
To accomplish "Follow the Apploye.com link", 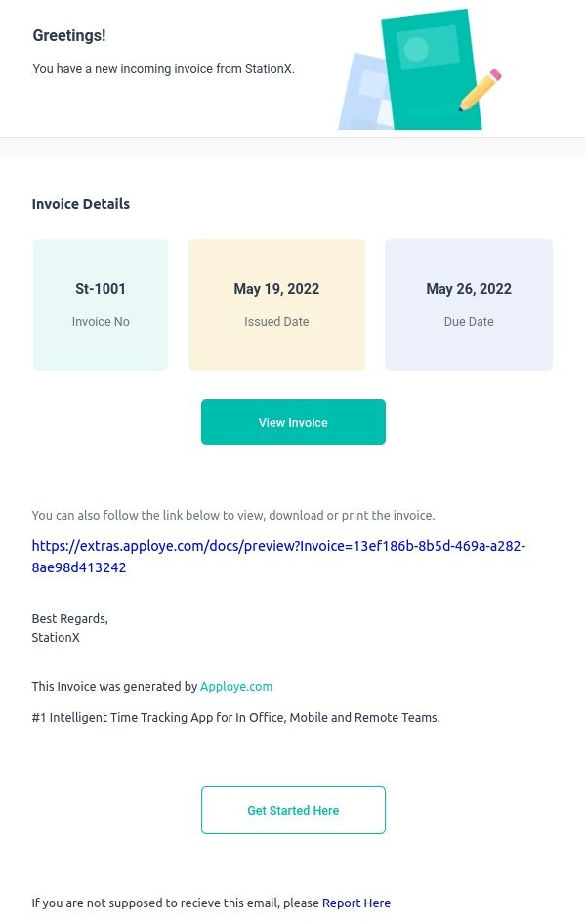I will click(x=236, y=686).
